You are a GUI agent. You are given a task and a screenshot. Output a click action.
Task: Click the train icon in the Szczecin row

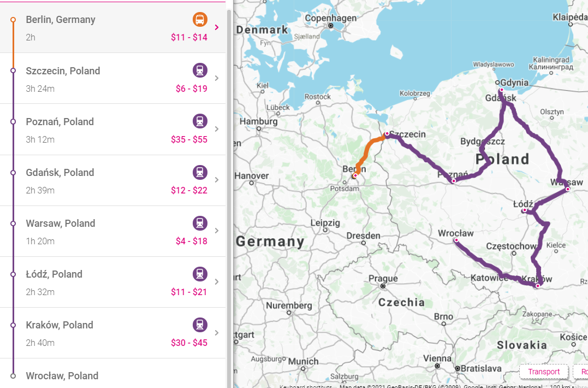point(200,70)
